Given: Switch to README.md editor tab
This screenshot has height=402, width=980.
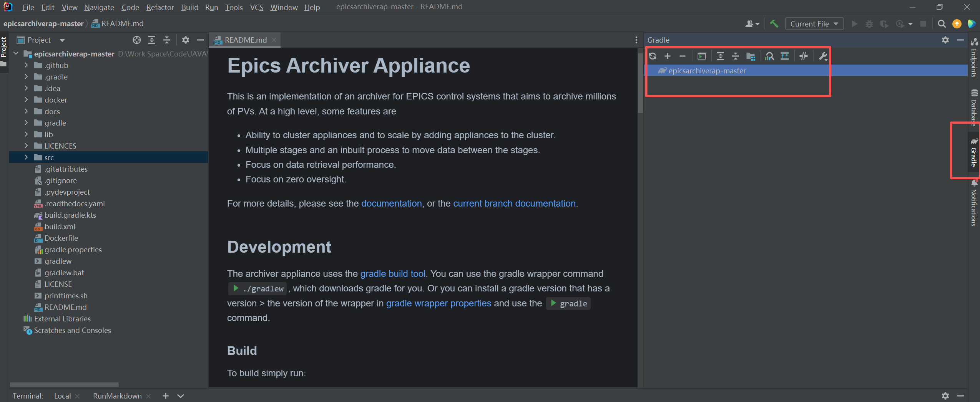Looking at the screenshot, I should click(246, 40).
